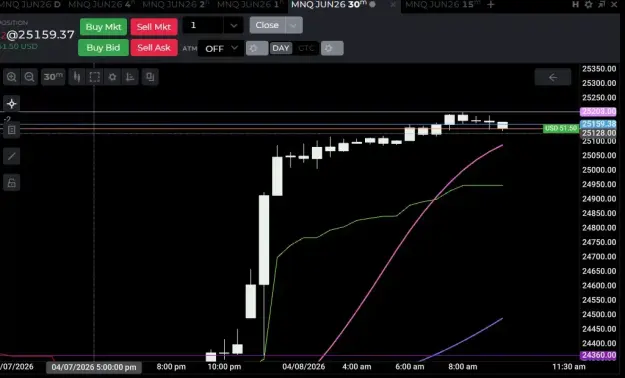Click the axis scale icon in toolbar

130,77
